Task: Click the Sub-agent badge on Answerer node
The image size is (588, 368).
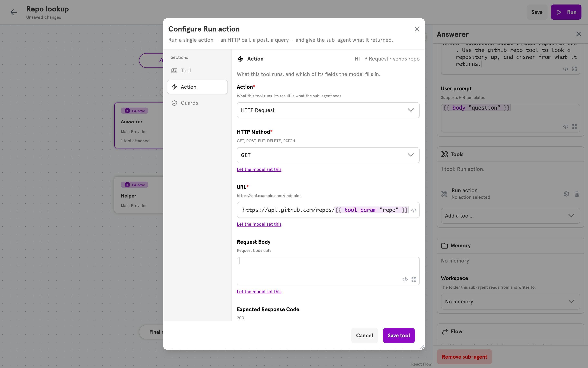Action: 134,111
